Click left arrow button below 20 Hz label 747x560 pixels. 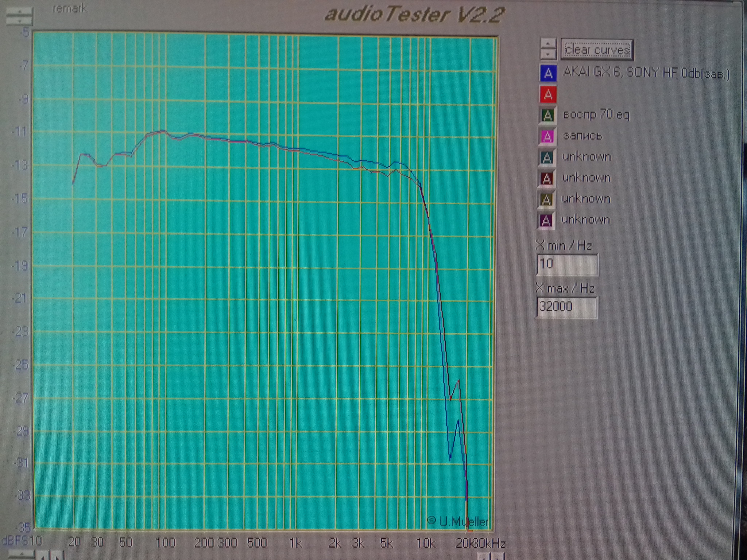[43, 557]
